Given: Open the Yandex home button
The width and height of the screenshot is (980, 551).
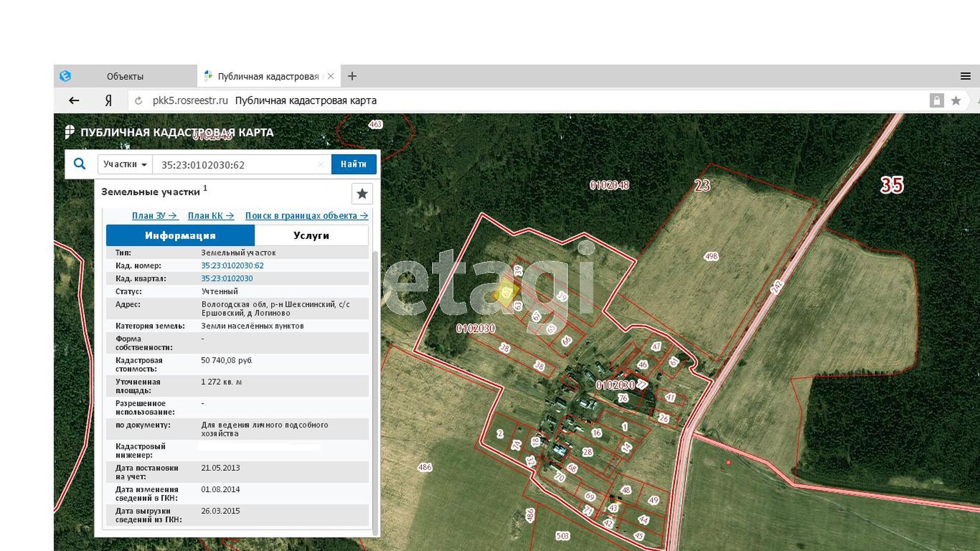Looking at the screenshot, I should coord(108,101).
